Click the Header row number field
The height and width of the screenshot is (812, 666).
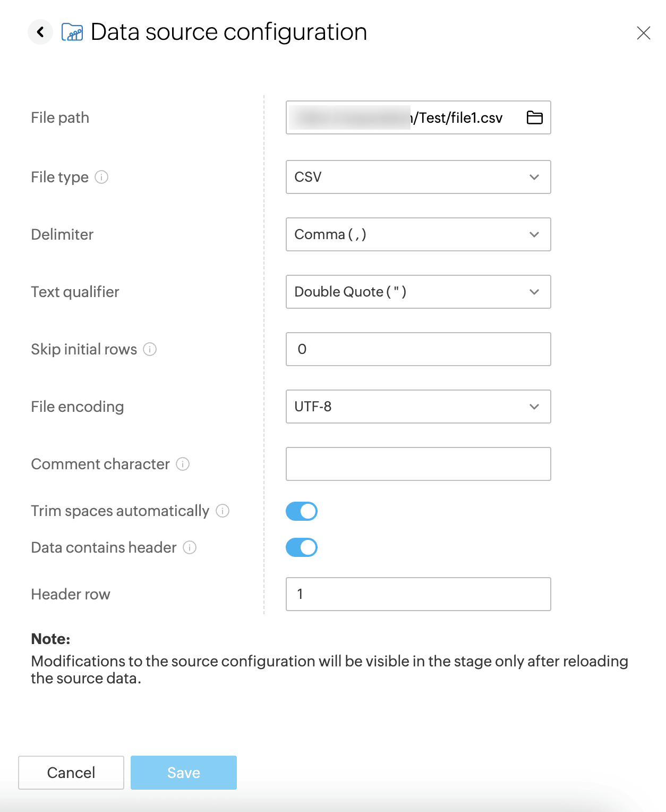[x=418, y=594]
